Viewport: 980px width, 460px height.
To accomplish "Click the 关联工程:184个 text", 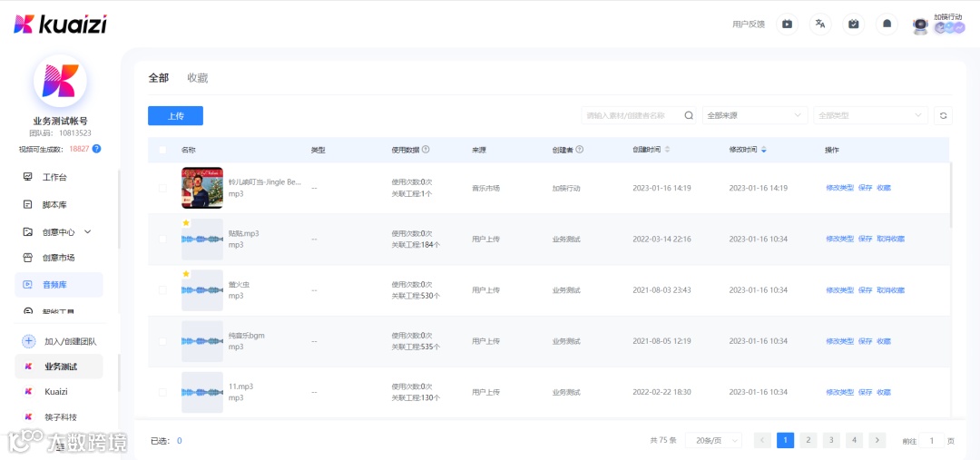I will click(x=416, y=244).
